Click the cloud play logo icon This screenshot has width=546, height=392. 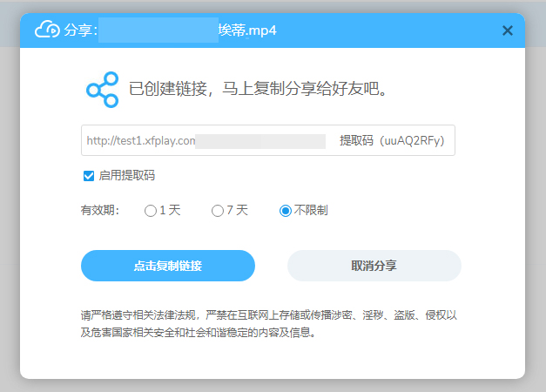tap(47, 30)
